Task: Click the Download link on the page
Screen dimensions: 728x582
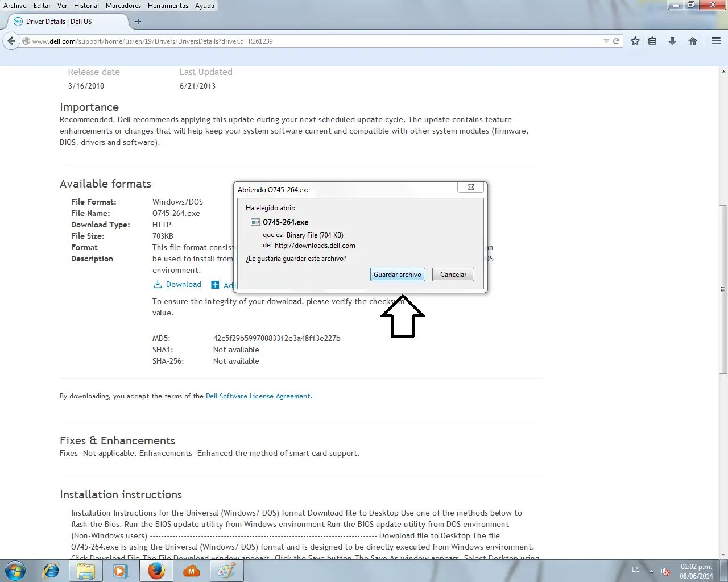Action: point(184,285)
